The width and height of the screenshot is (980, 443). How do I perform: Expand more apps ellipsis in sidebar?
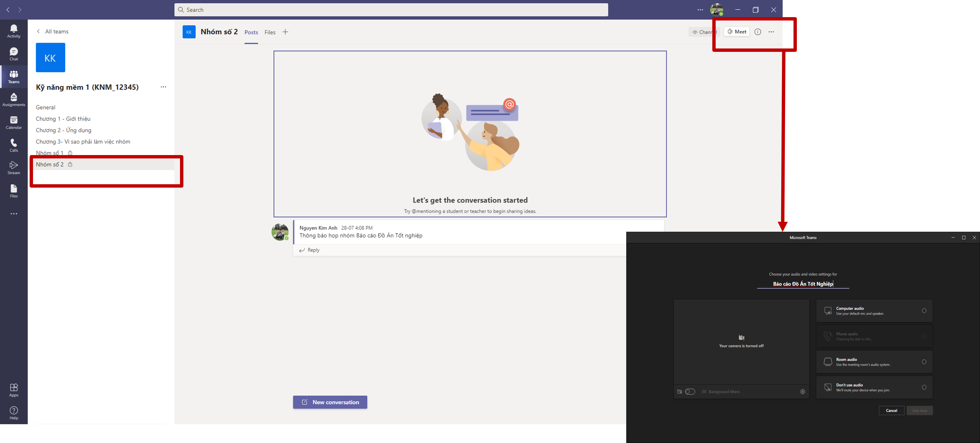click(x=14, y=214)
